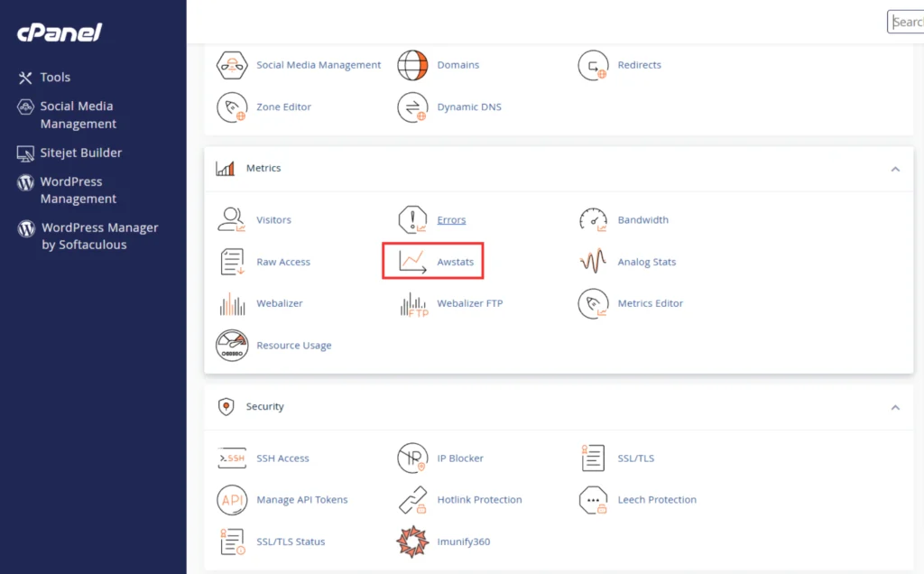Open the SSL/TLS Status icon
Screen dimensions: 924x574
click(x=232, y=542)
